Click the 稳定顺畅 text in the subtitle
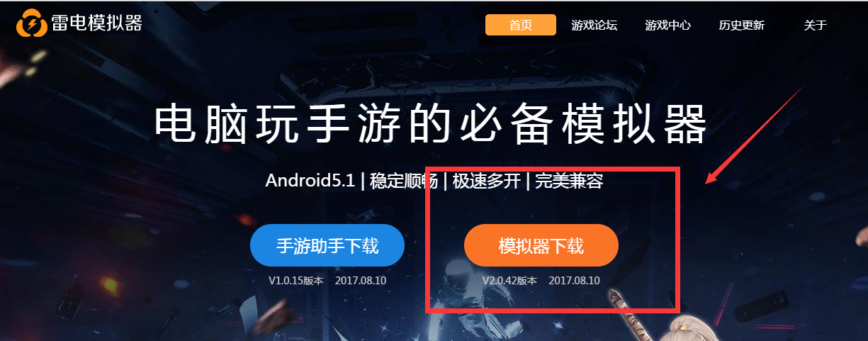This screenshot has height=341, width=868. tap(403, 181)
